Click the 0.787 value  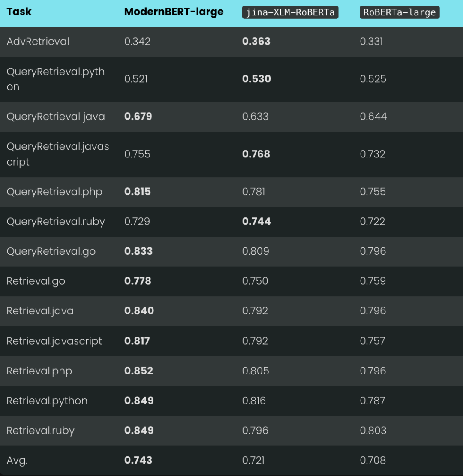point(372,401)
